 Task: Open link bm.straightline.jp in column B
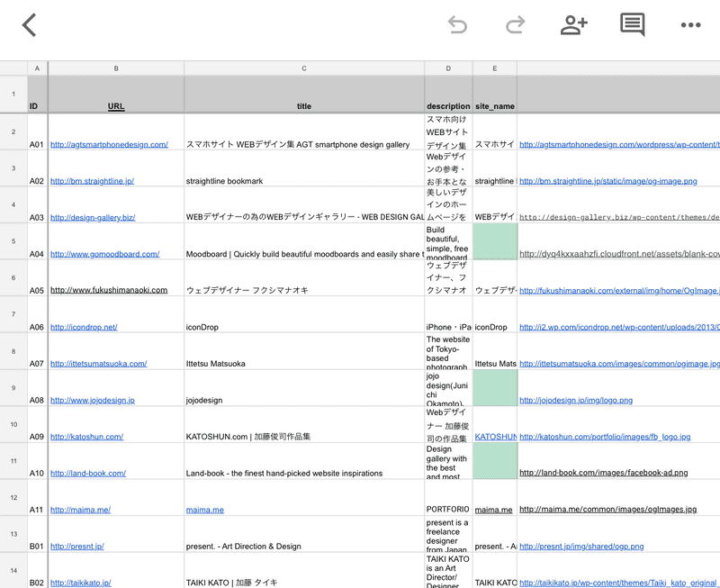coord(92,181)
